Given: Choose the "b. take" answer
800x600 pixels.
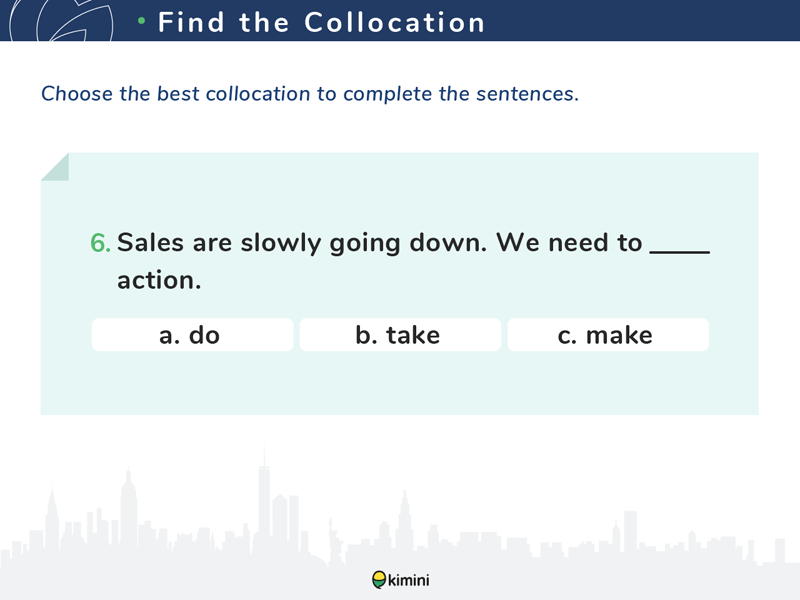Looking at the screenshot, I should [399, 335].
